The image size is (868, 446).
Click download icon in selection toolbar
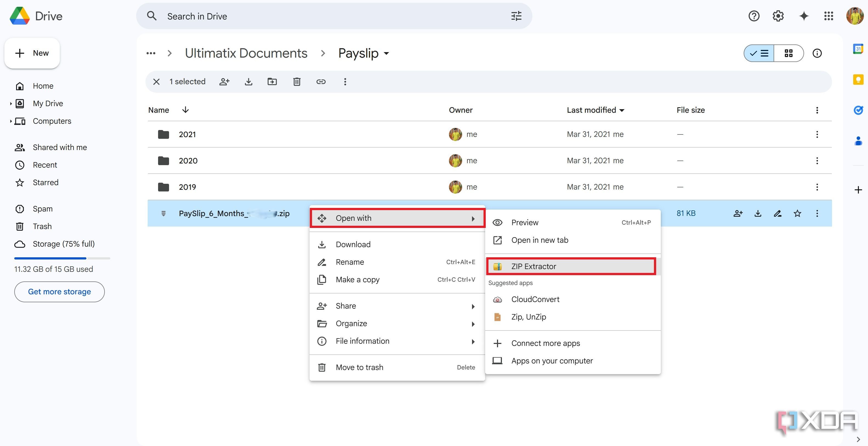coord(248,81)
